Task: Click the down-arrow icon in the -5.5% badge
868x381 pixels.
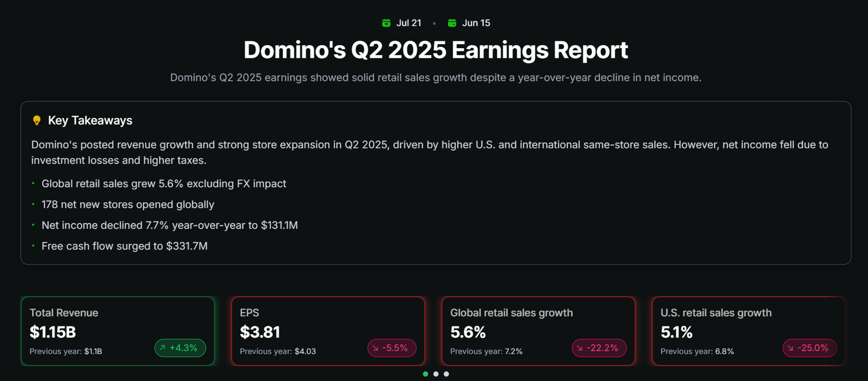Action: 376,348
